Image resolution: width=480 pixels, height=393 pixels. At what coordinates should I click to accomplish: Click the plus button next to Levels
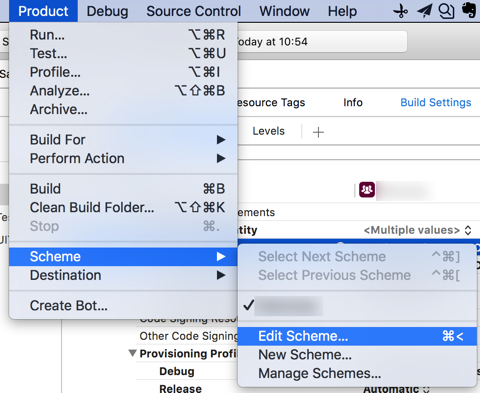point(318,132)
